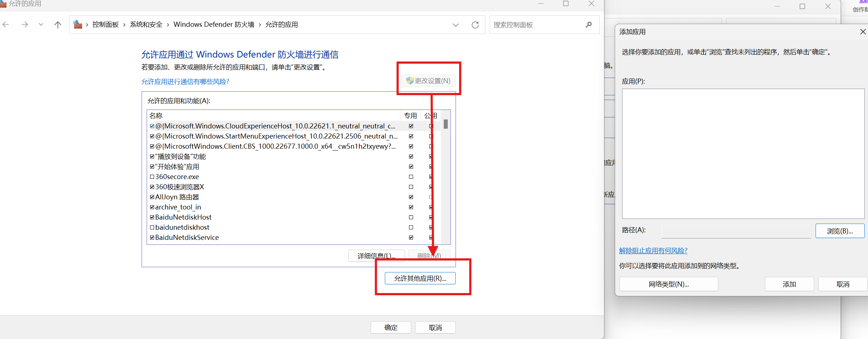This screenshot has width=868, height=339.
Task: Toggle "播放到设备"功能 checkbox
Action: (x=152, y=157)
